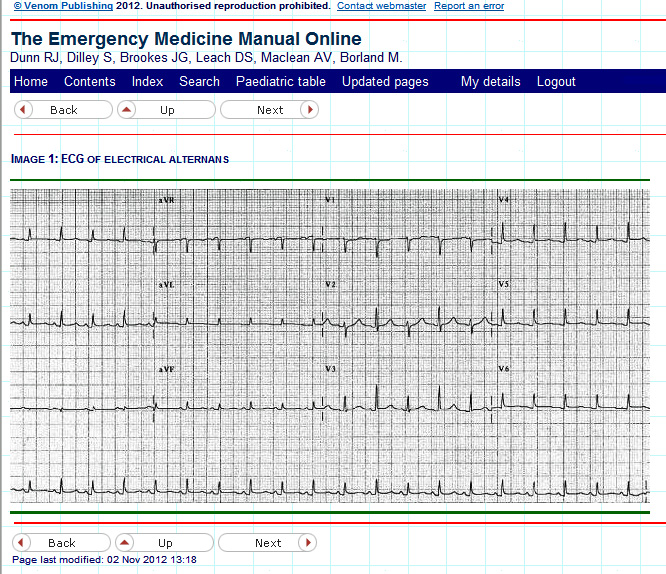Click the ECG of electrical alternans image

click(x=330, y=346)
